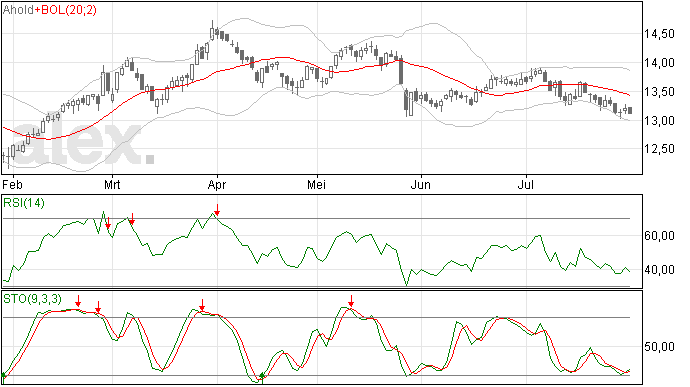Screen dimensions: 690x387
Task: Click the Jul month axis label
Action: [526, 184]
